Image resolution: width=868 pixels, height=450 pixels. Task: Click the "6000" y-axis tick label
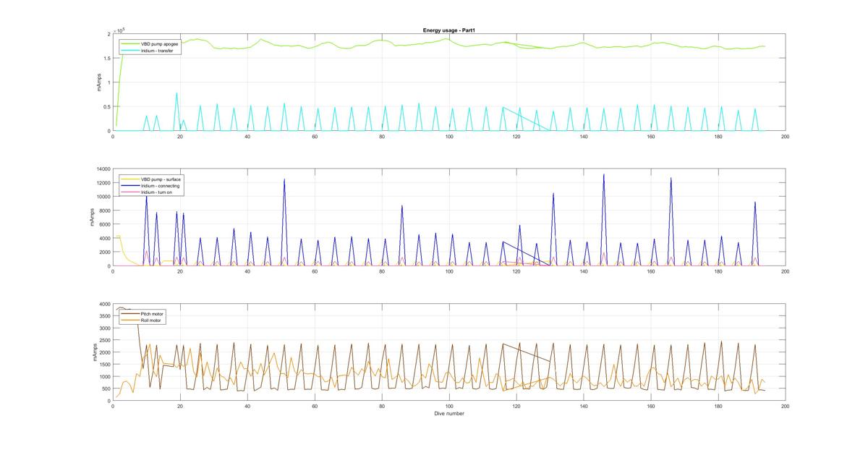point(103,224)
